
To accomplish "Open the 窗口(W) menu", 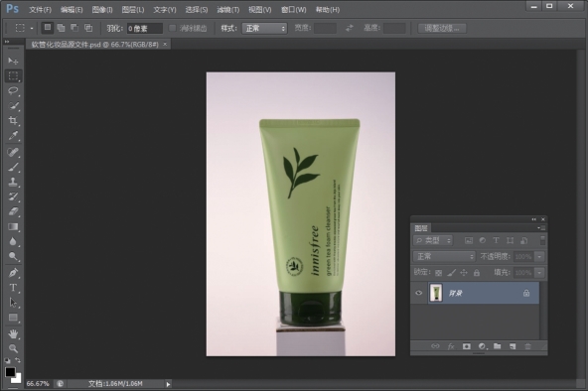I will click(x=294, y=9).
